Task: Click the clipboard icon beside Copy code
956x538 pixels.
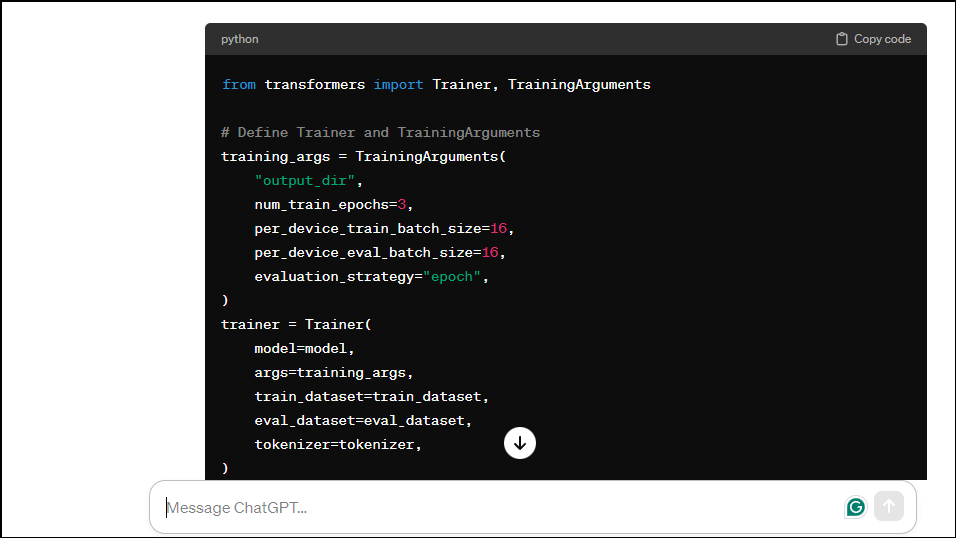Action: click(841, 39)
